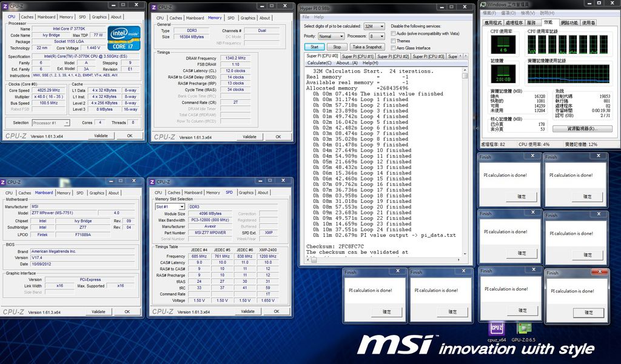Click the Start button in Hyper PI
Image resolution: width=621 pixels, height=364 pixels.
(x=315, y=47)
